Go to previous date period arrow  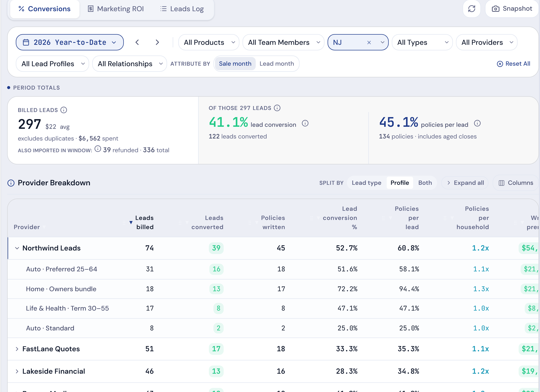(137, 42)
